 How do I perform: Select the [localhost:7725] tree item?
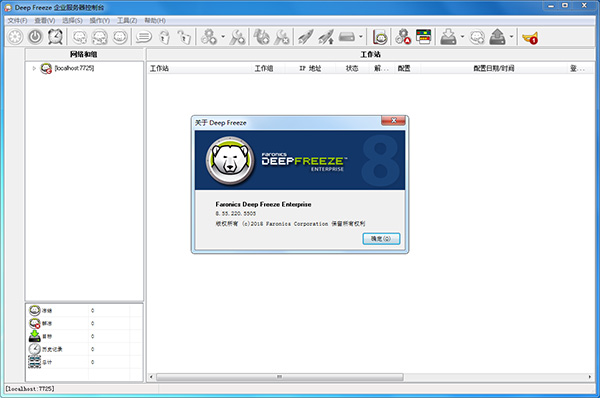pyautogui.click(x=74, y=68)
